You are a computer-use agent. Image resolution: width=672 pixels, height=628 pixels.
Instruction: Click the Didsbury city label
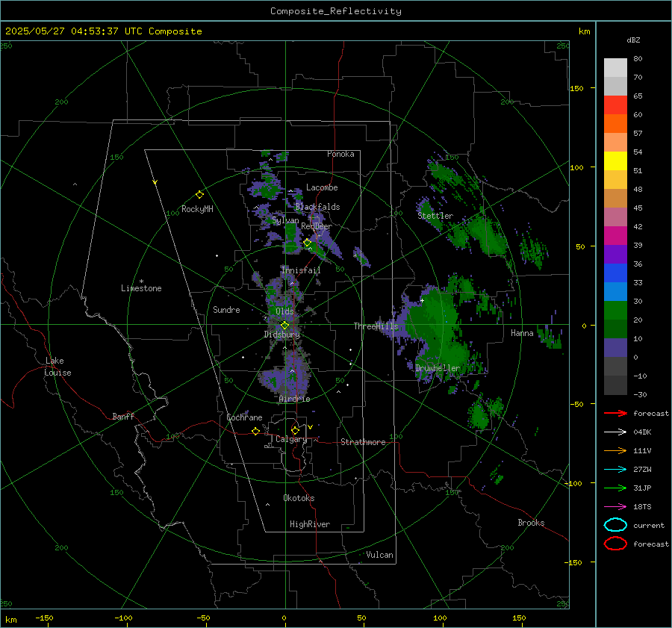click(x=281, y=335)
